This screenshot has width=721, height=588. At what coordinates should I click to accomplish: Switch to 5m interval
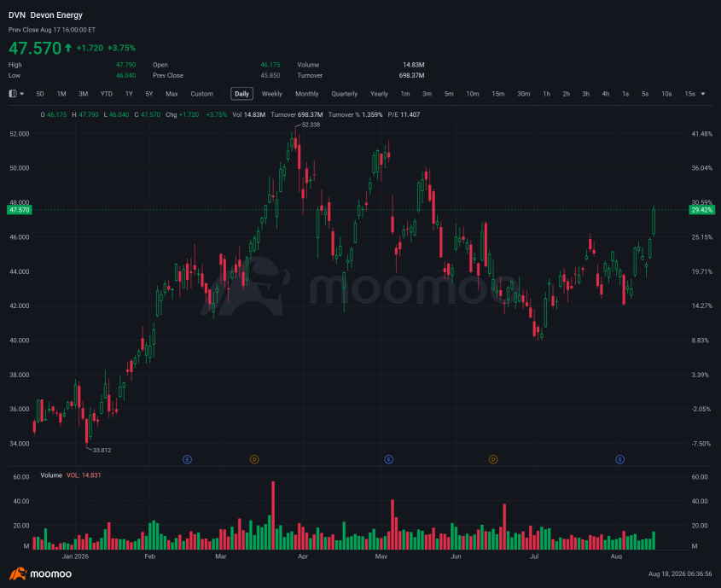449,94
